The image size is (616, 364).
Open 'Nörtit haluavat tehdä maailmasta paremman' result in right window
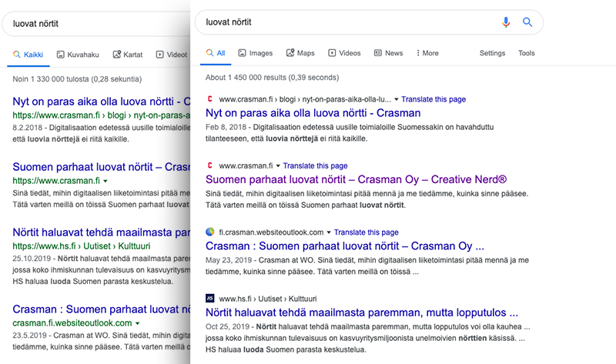(x=362, y=312)
